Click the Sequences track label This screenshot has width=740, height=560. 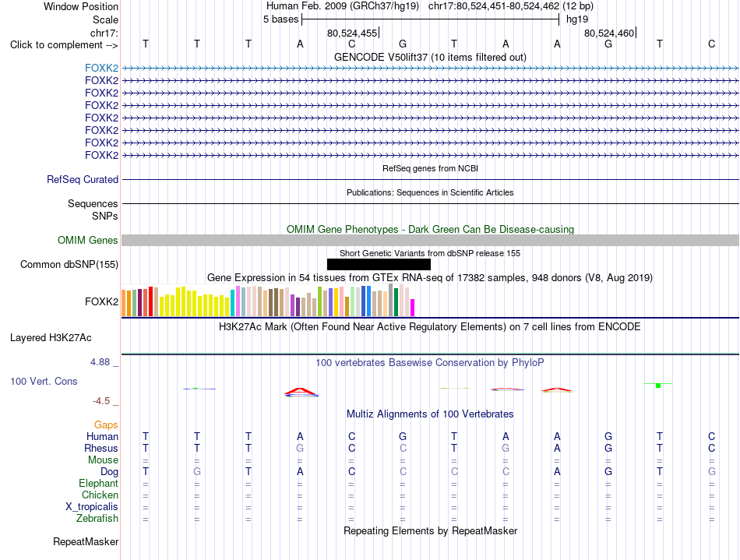(x=93, y=203)
